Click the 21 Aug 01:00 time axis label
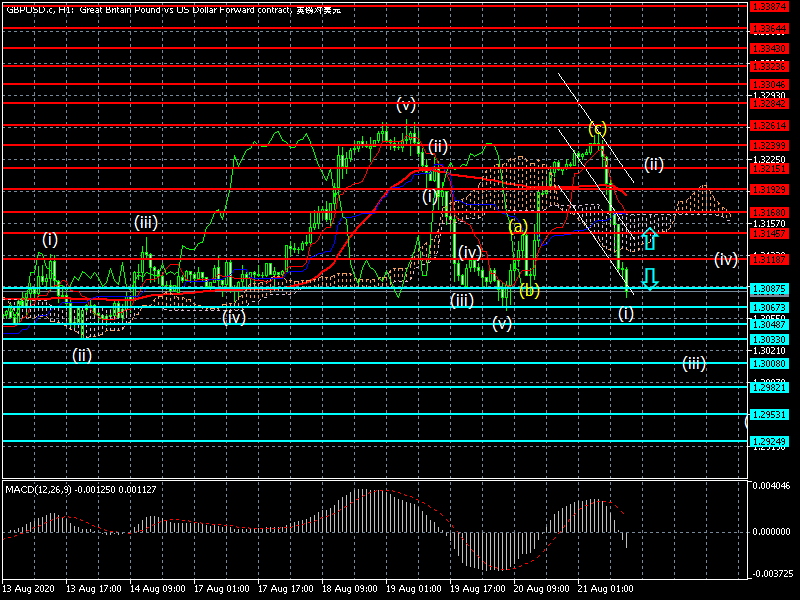800x600 pixels. tap(607, 590)
